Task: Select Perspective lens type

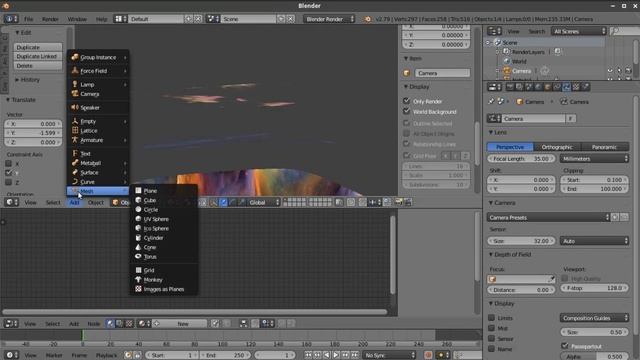Action: [510, 147]
